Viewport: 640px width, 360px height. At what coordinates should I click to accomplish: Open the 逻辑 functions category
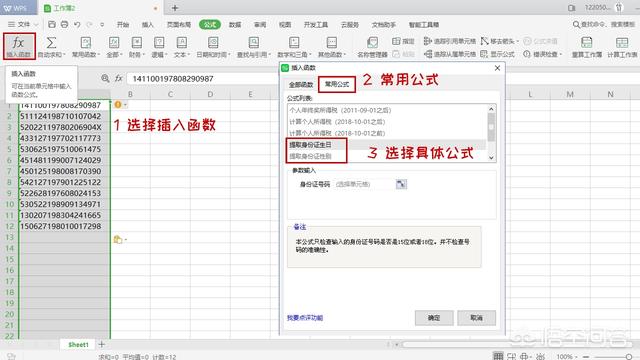159,46
